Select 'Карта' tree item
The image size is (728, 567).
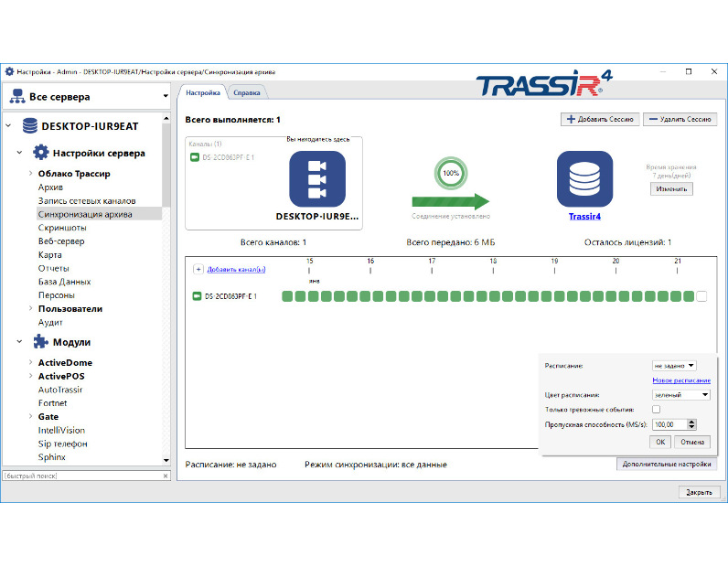49,254
